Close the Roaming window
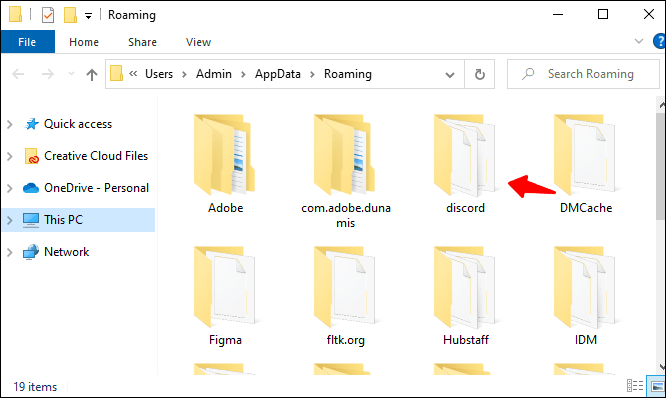Image resolution: width=666 pixels, height=398 pixels. pos(649,14)
